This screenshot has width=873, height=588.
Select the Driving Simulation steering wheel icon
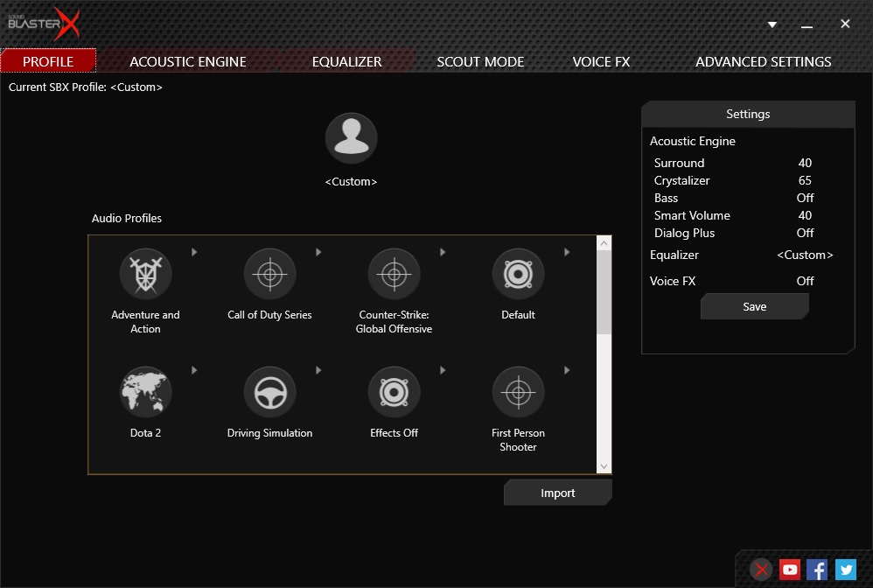(270, 392)
